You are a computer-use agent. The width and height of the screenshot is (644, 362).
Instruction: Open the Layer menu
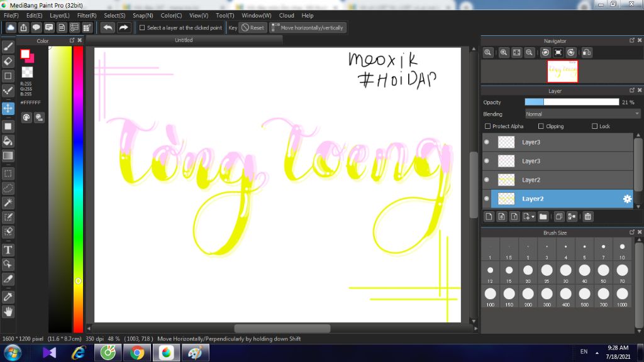pyautogui.click(x=60, y=16)
